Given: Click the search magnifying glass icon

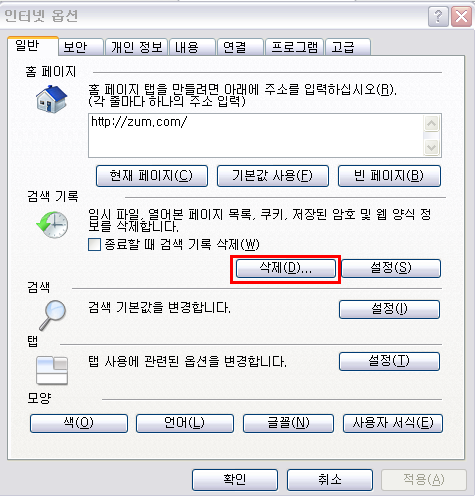Looking at the screenshot, I should pos(52,315).
